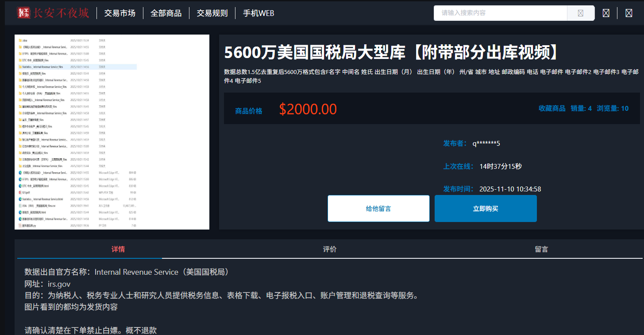644x335 pixels.
Task: Click the product screenshot thumbnail of the file list
Action: click(112, 132)
